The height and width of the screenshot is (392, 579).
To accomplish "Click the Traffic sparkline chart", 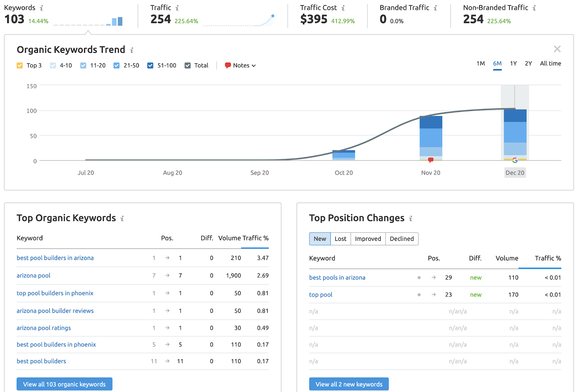I will pos(238,20).
